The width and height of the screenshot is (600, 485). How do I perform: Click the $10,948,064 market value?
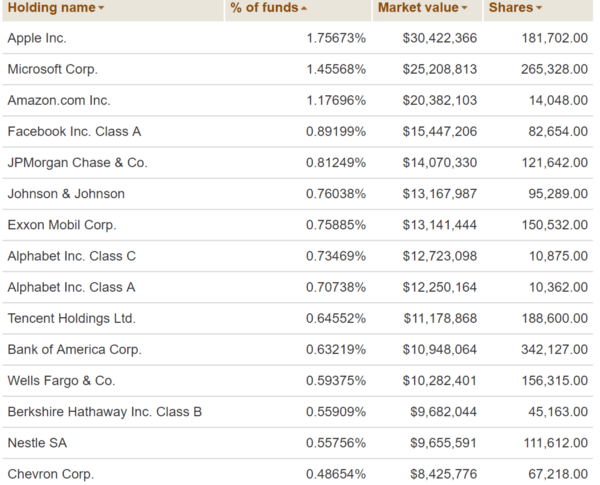click(x=440, y=349)
